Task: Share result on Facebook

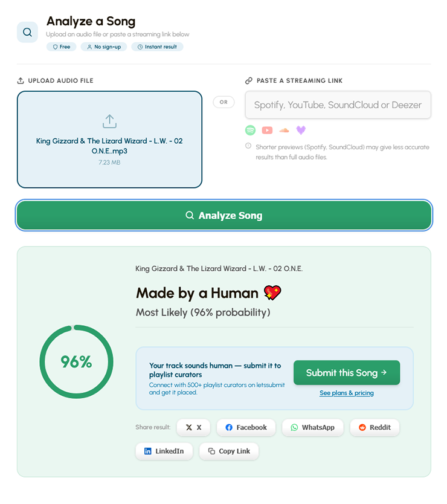Action: point(246,427)
